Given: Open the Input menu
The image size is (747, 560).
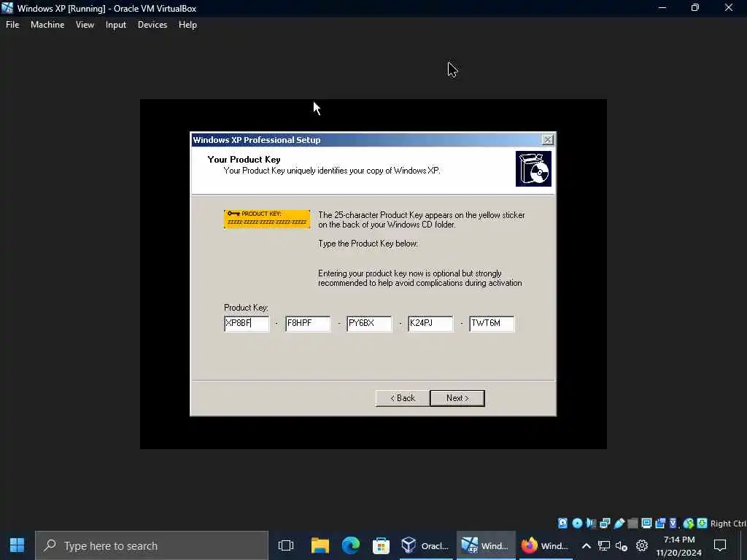Looking at the screenshot, I should coord(116,25).
